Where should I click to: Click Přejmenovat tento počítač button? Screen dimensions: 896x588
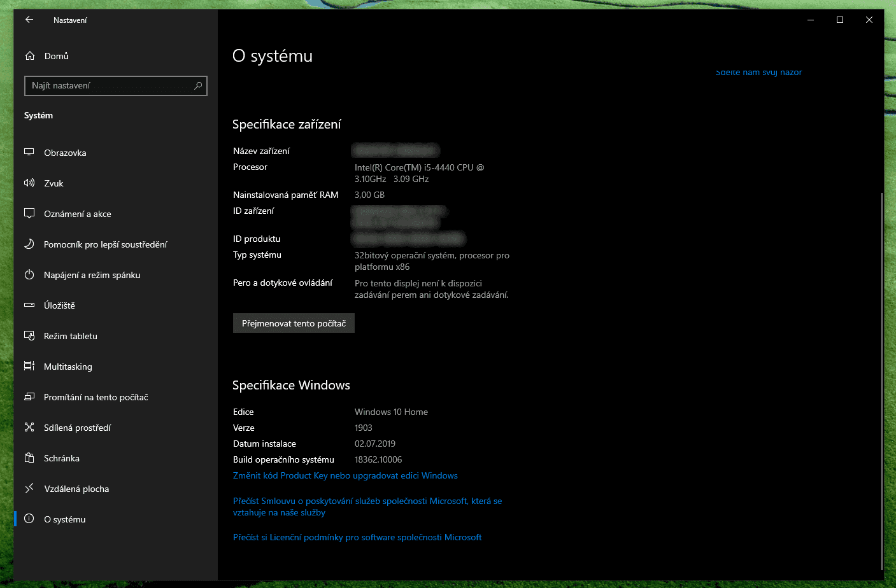pyautogui.click(x=294, y=323)
